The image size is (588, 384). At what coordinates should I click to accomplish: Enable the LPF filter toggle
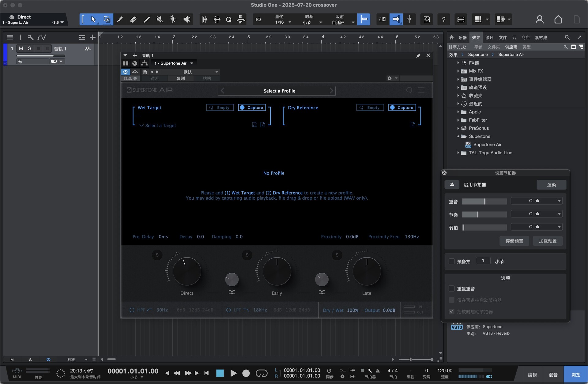click(228, 310)
